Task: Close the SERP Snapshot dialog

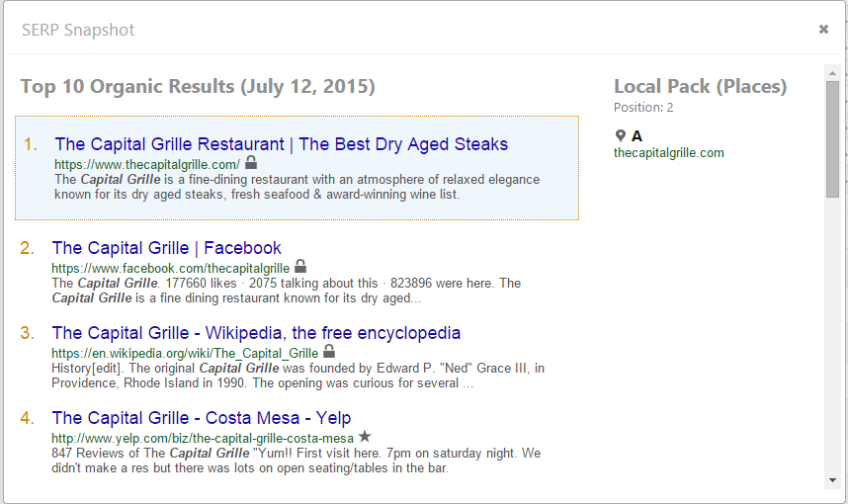Action: [823, 30]
